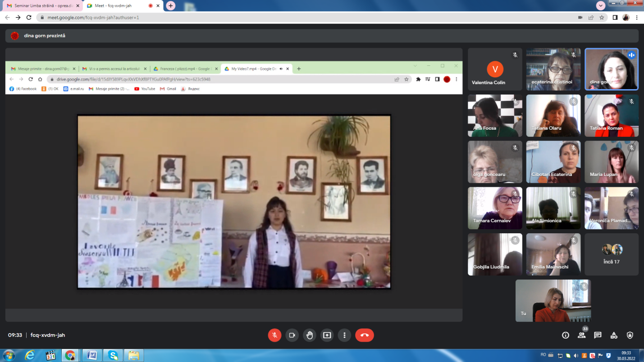644x362 pixels.
Task: Show the participants list with 33 people
Action: point(582,335)
